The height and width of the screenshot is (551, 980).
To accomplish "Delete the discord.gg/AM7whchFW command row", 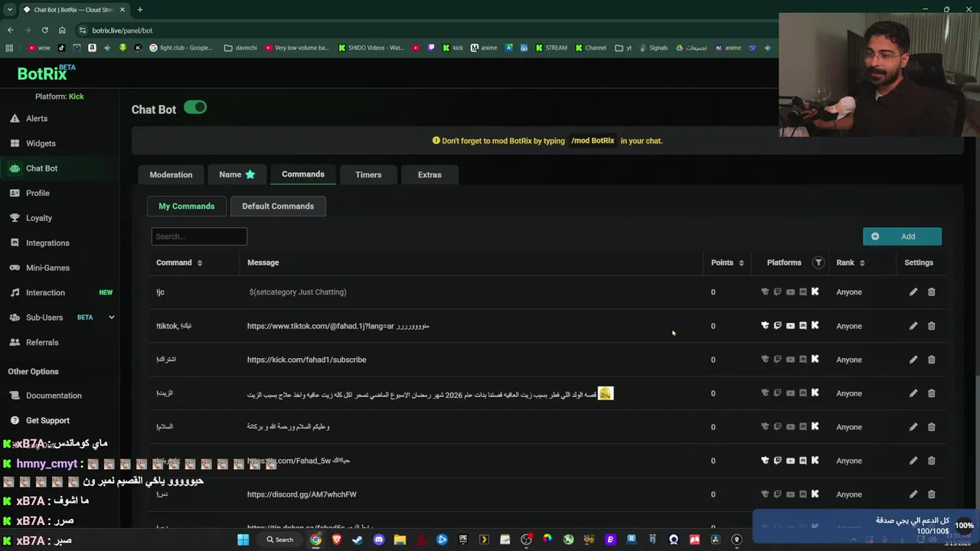I will [932, 494].
